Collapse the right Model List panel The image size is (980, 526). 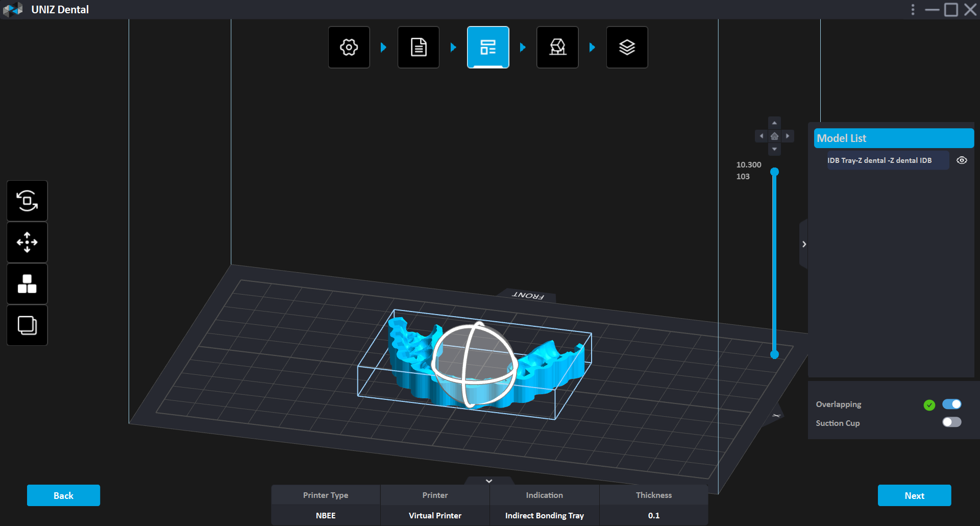tap(804, 244)
